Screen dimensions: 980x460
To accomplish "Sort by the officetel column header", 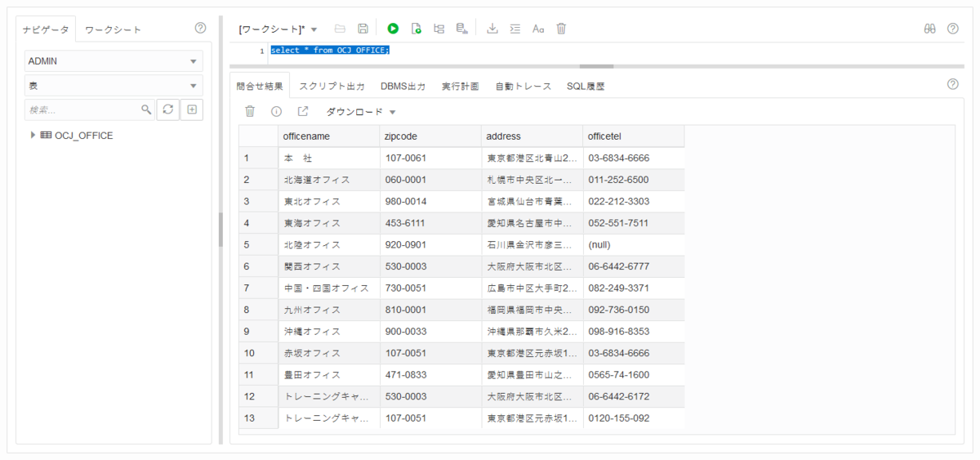I will tap(634, 136).
